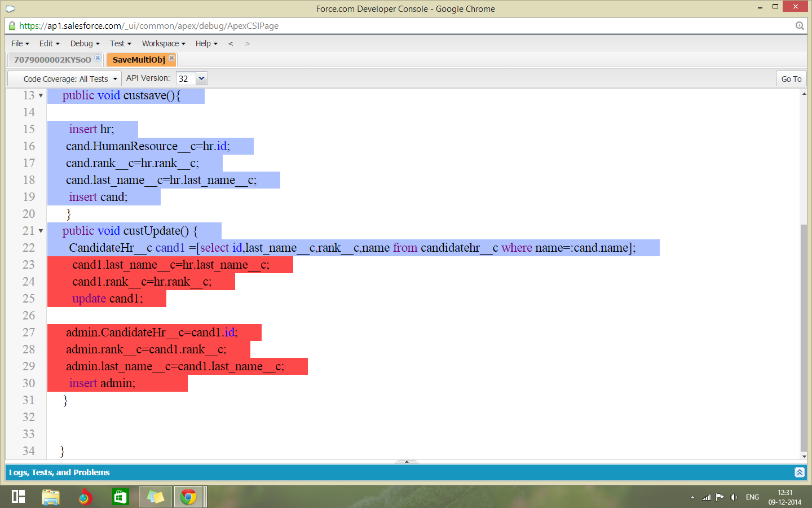812x508 pixels.
Task: Switch to the 7079000002KYSoO tab
Action: click(52, 60)
